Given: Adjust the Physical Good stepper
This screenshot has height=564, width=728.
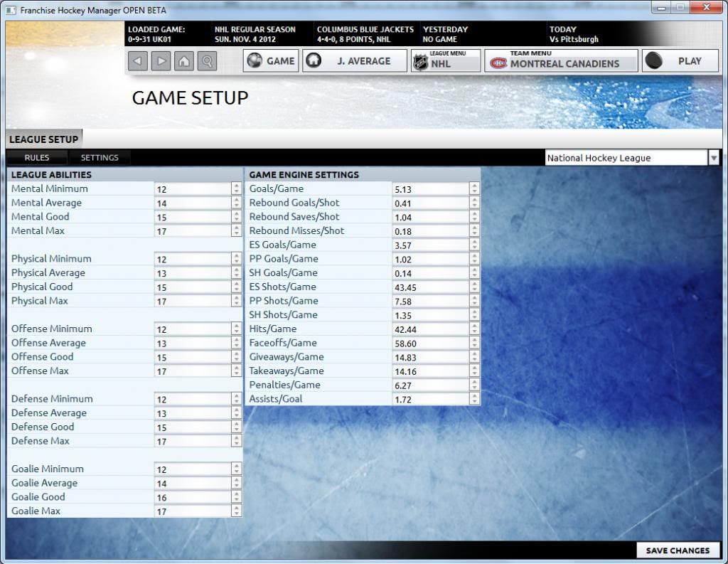Looking at the screenshot, I should 237,287.
